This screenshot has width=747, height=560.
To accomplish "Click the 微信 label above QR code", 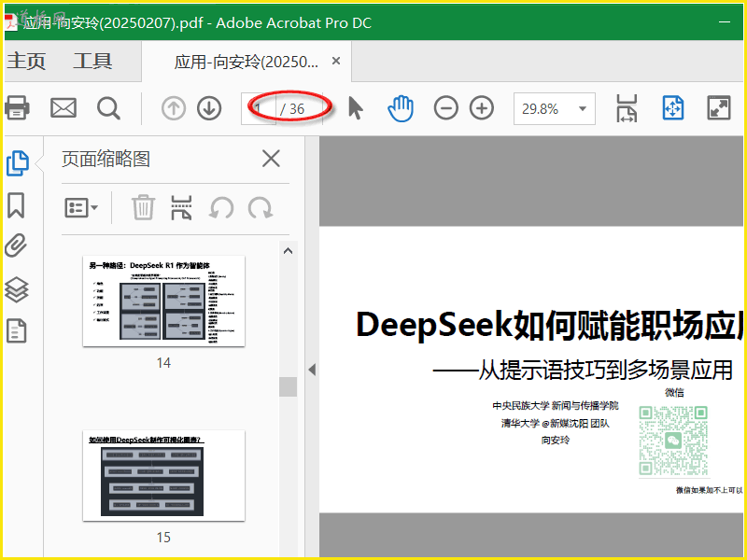I will pyautogui.click(x=674, y=392).
